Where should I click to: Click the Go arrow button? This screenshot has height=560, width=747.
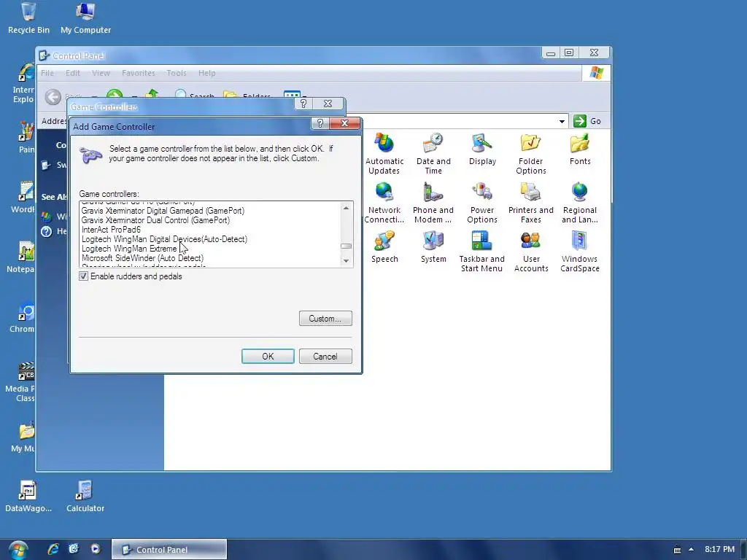[x=580, y=121]
